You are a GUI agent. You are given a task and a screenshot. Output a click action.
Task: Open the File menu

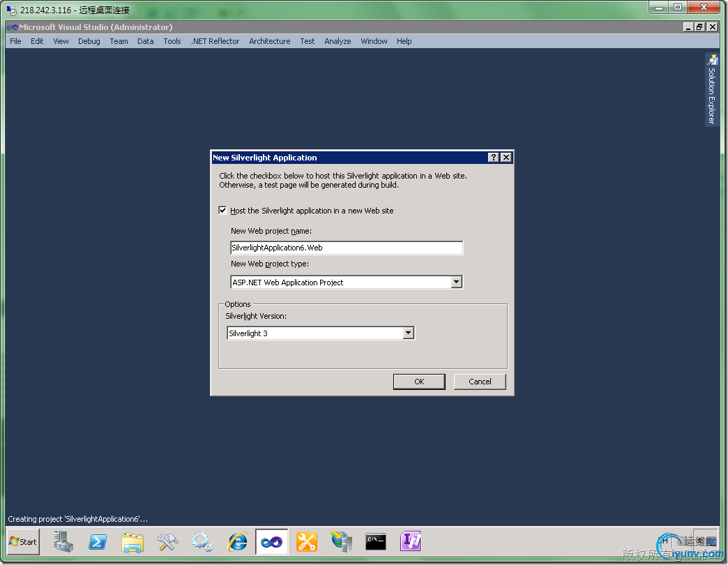coord(15,41)
